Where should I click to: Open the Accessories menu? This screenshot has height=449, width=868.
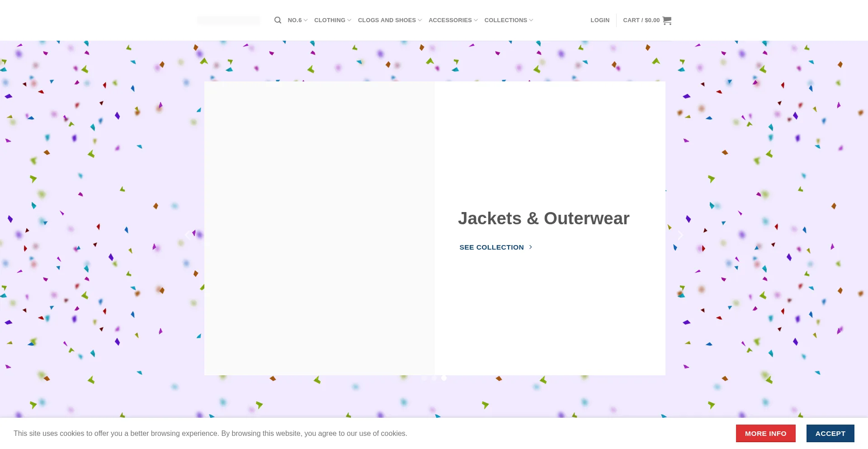(453, 20)
